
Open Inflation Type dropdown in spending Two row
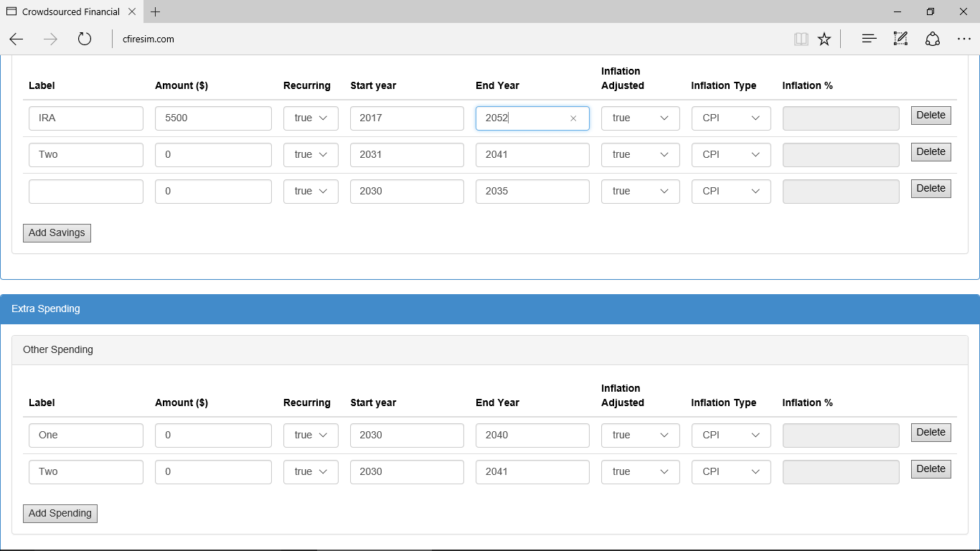click(731, 472)
